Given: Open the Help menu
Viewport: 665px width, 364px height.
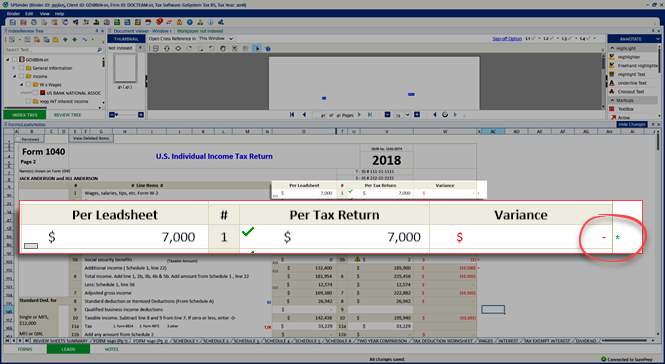Looking at the screenshot, I should [x=59, y=14].
